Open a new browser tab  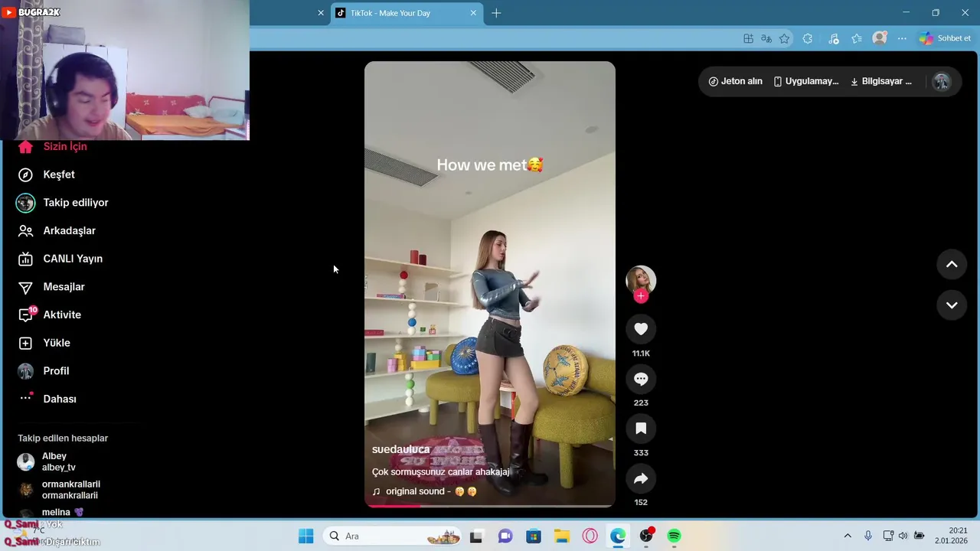tap(496, 13)
